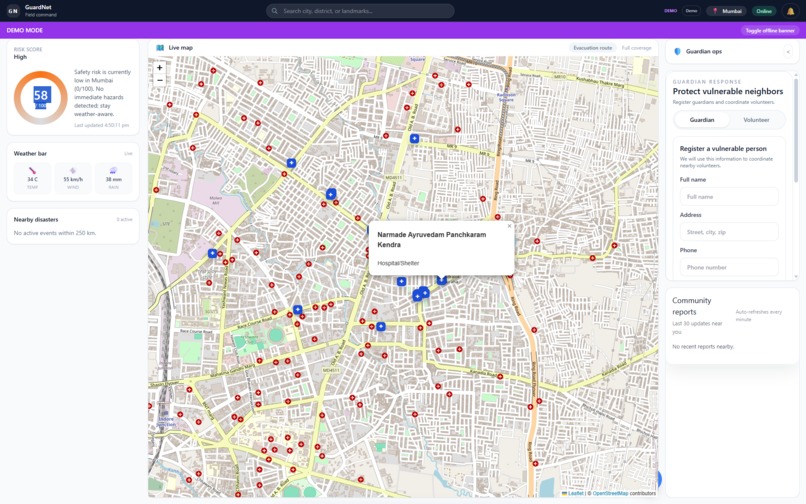The height and width of the screenshot is (504, 806).
Task: Select the Evacuation route map mode
Action: [x=593, y=48]
